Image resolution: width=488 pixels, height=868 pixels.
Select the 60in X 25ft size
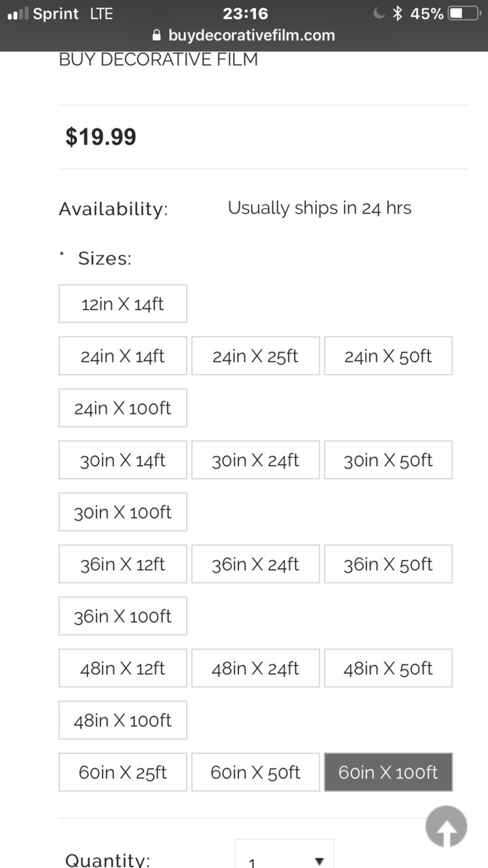pos(123,772)
